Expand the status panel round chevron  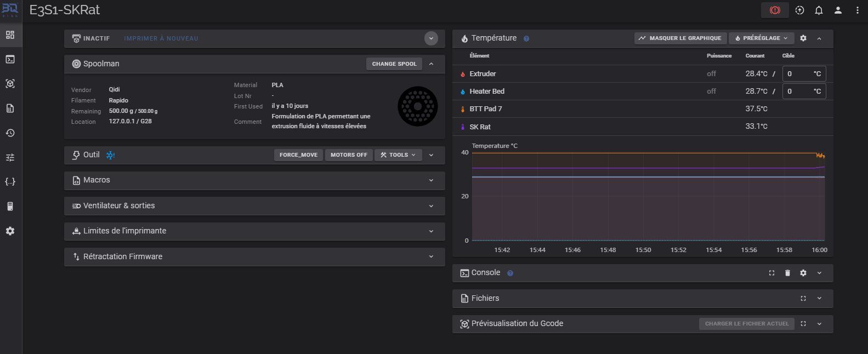(x=431, y=38)
